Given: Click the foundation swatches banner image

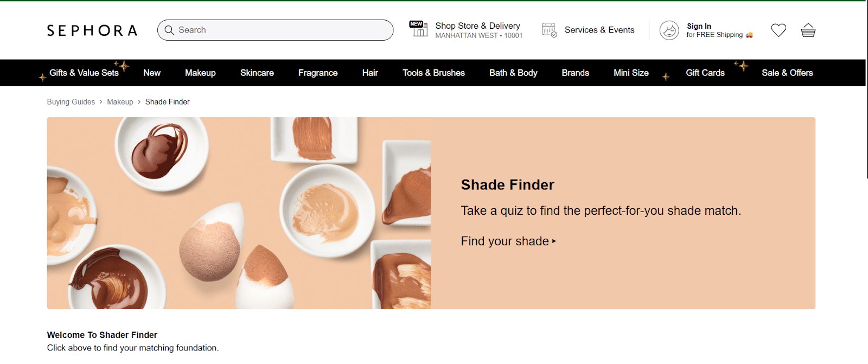Looking at the screenshot, I should [239, 213].
